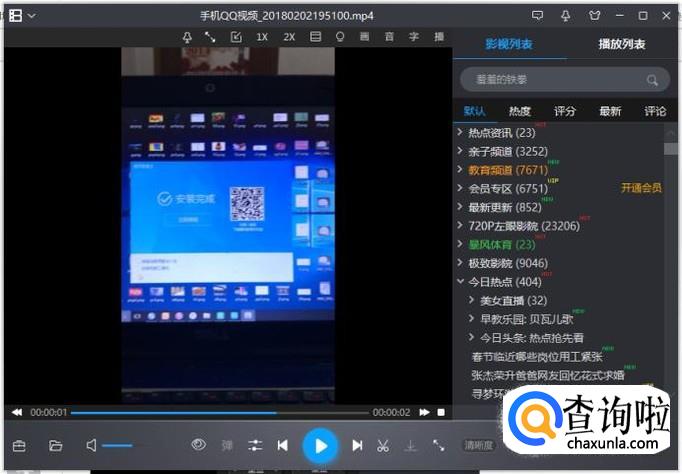This screenshot has height=474, width=682.
Task: Click the blue play button
Action: pos(321,446)
